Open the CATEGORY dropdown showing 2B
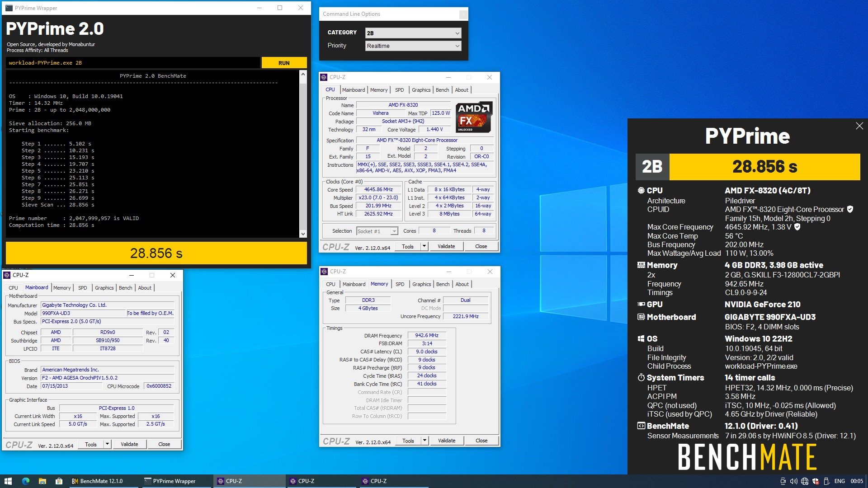 413,33
